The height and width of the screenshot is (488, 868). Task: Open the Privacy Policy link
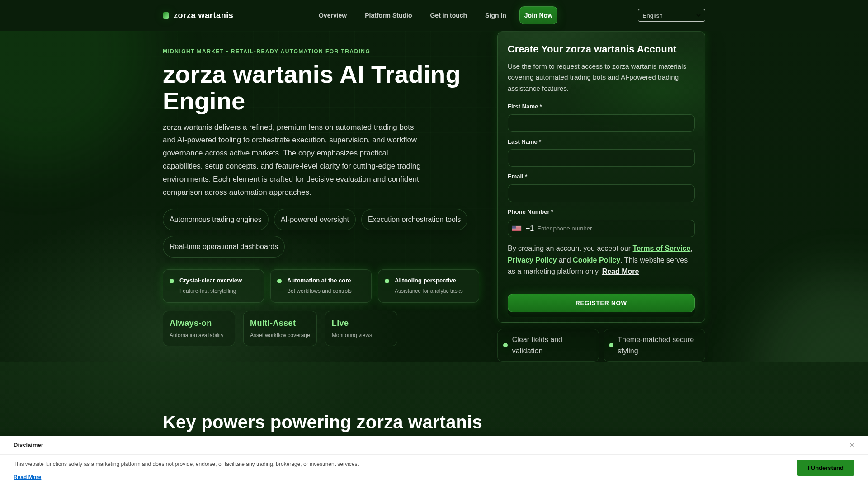point(532,260)
